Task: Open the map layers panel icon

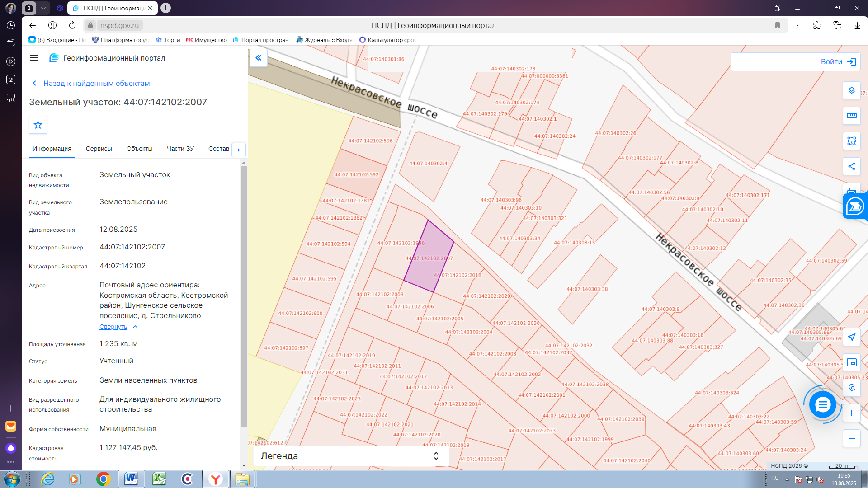Action: (851, 90)
